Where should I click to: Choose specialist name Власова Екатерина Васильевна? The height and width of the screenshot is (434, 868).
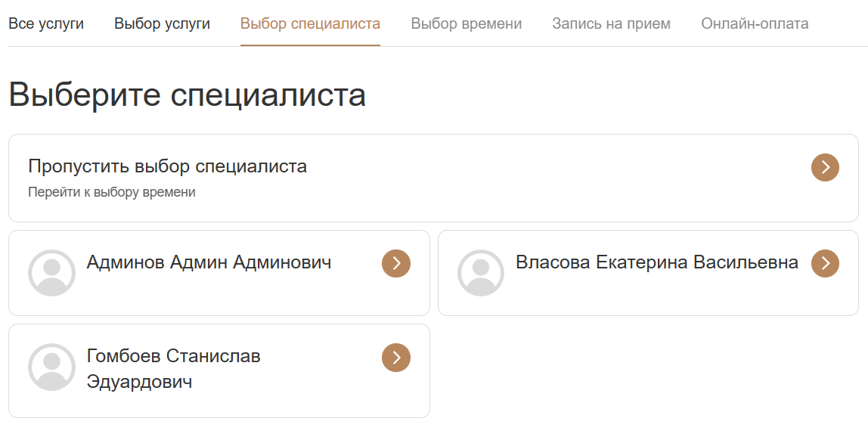(x=656, y=262)
